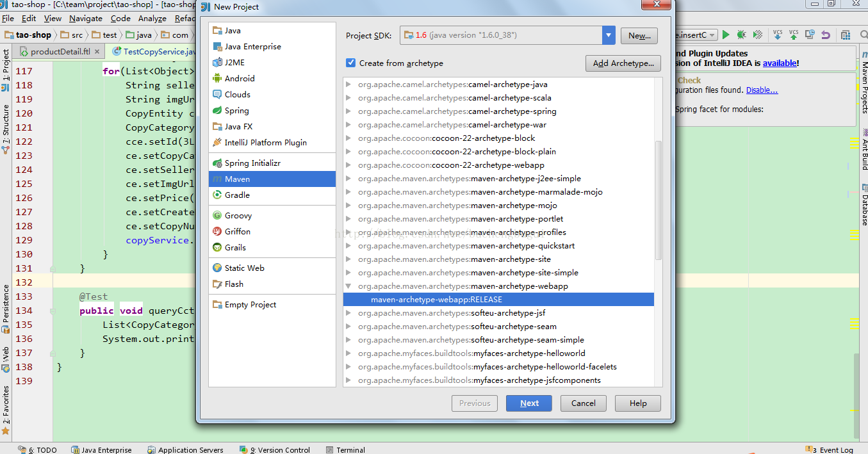Expand the cocoon-22-archetype-webapp node
The image size is (868, 454).
(348, 165)
